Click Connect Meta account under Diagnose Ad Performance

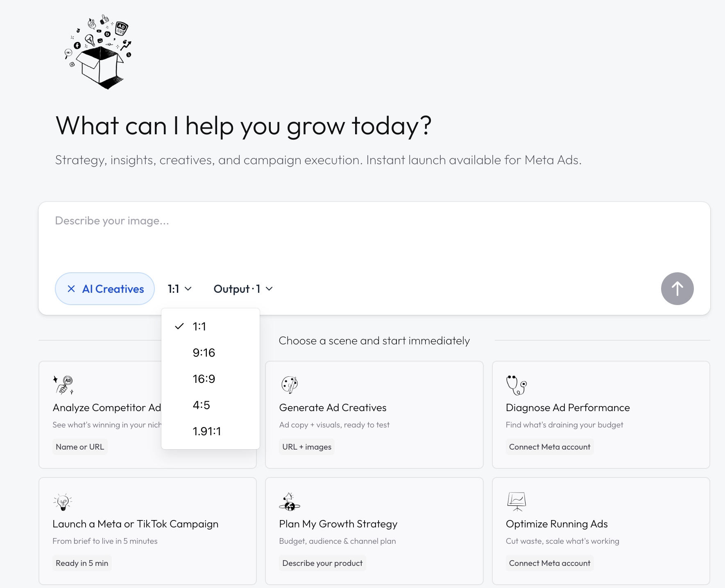(550, 447)
